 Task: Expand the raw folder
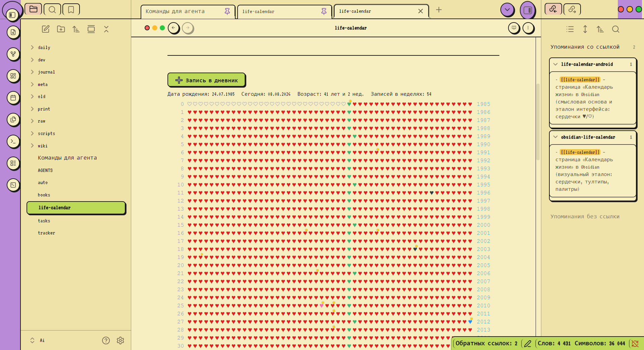point(32,121)
